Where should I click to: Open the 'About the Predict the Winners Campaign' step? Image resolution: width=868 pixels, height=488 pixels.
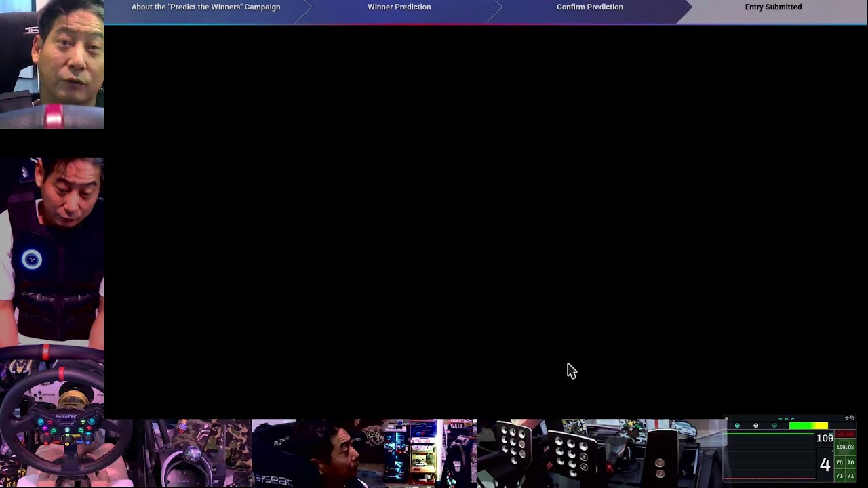[205, 7]
